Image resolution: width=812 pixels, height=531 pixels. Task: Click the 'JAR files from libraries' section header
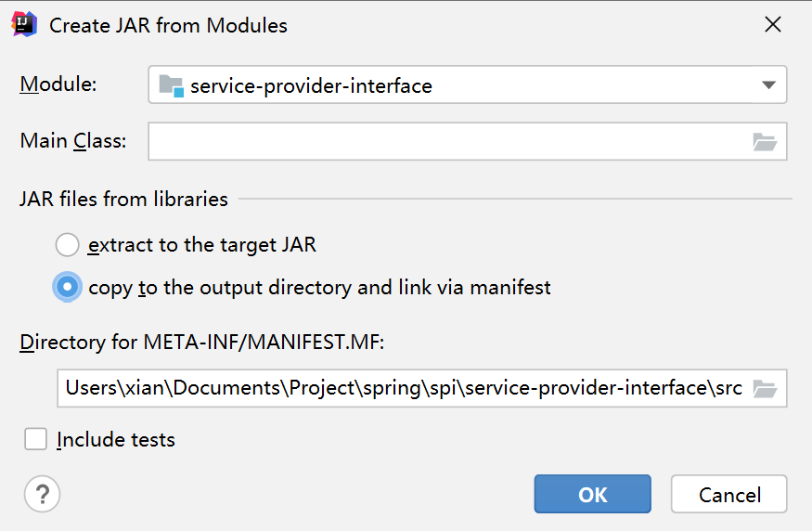point(123,199)
